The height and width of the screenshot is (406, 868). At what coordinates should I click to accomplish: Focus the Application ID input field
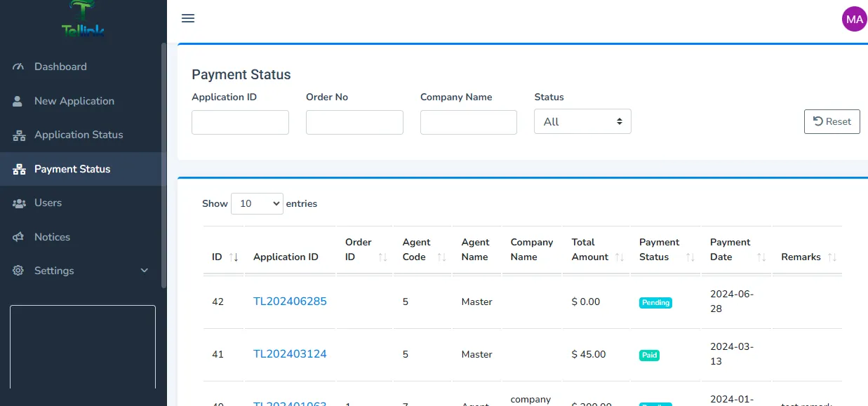pos(240,122)
